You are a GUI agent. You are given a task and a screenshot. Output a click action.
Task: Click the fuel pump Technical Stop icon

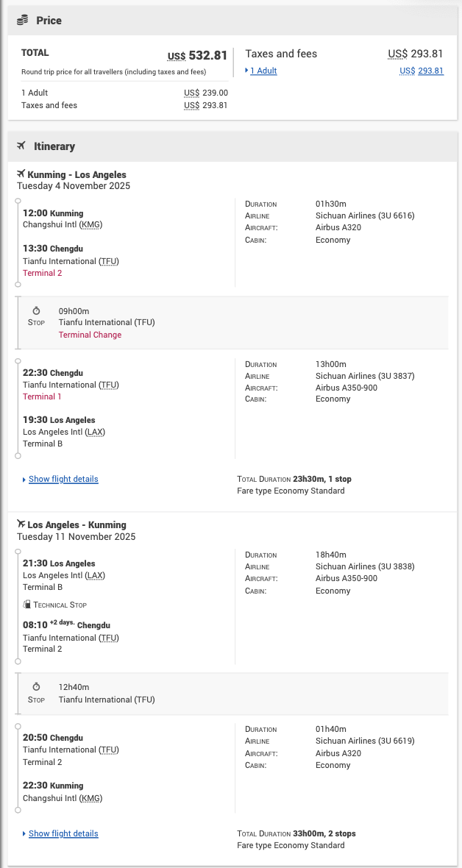click(26, 605)
